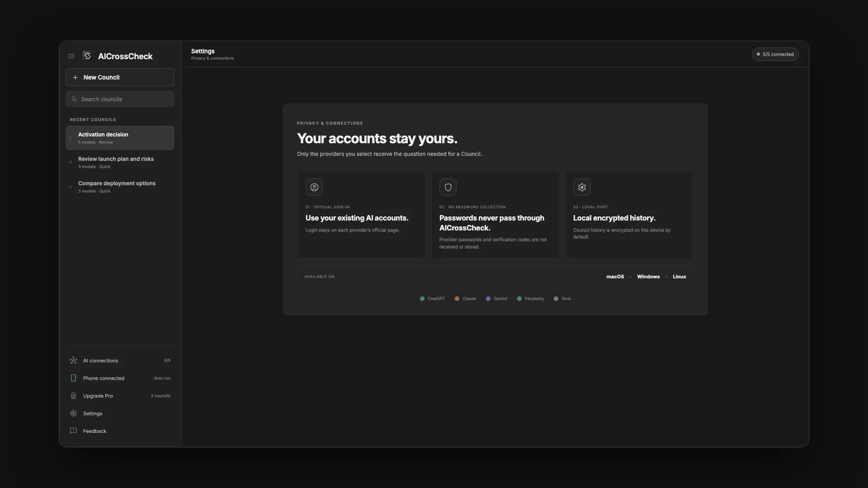Click the 'RECENT COUNCILS' section label
This screenshot has height=488, width=868.
(93, 120)
